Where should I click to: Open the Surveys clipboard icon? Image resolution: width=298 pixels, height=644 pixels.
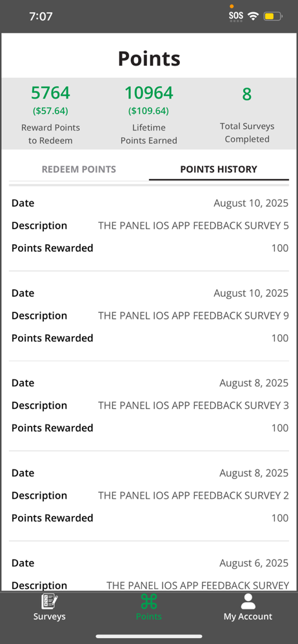pyautogui.click(x=50, y=601)
